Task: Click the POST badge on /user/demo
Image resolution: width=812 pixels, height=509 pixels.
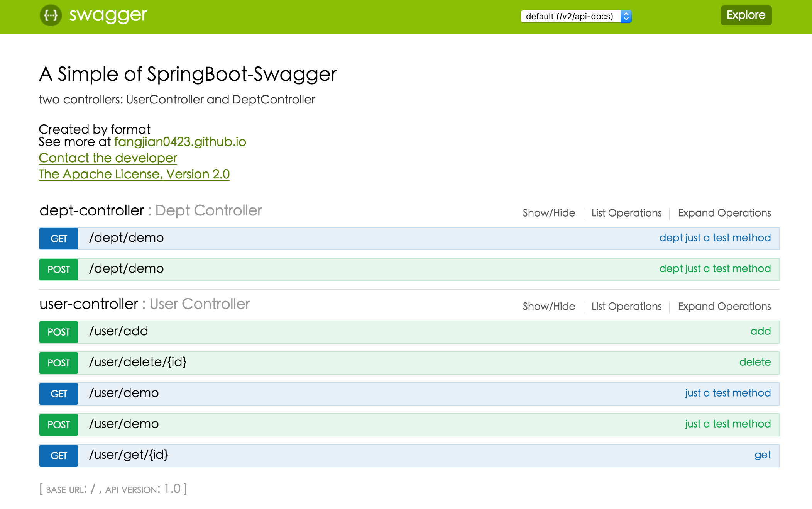Action: click(58, 424)
